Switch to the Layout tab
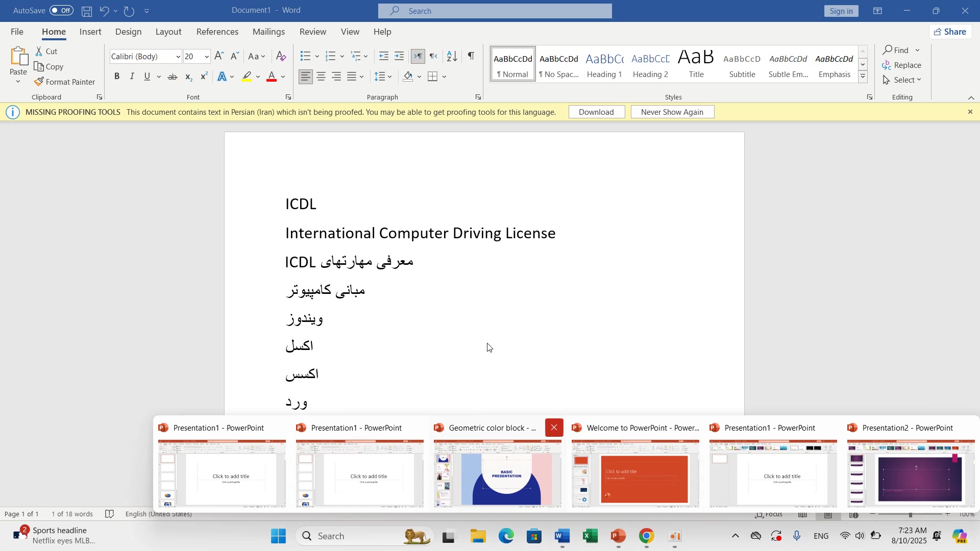The image size is (980, 551). (168, 32)
